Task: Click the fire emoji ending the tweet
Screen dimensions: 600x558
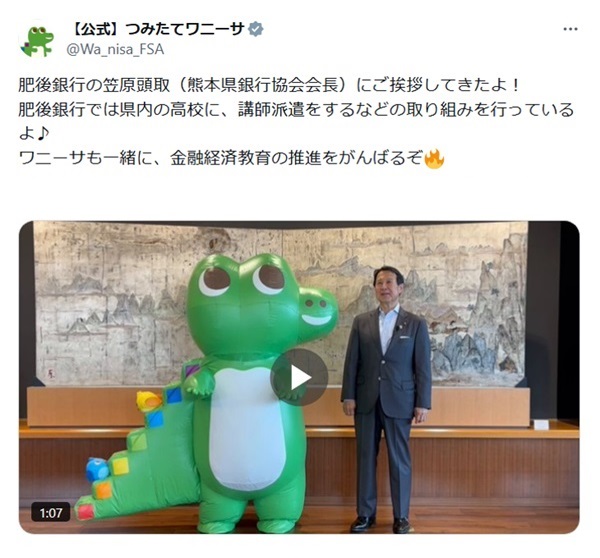Action: (x=434, y=158)
